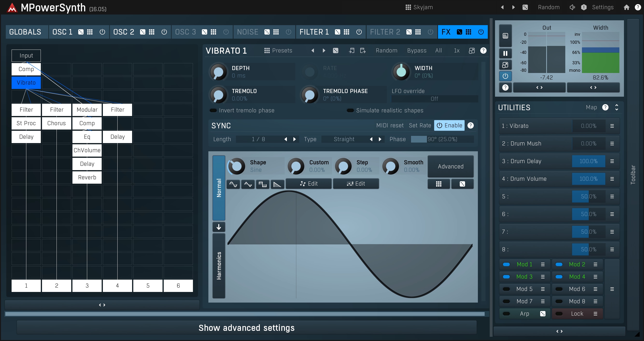Switch to Harmonics vertical tab
Screen dimensions: 644x341
[219, 266]
